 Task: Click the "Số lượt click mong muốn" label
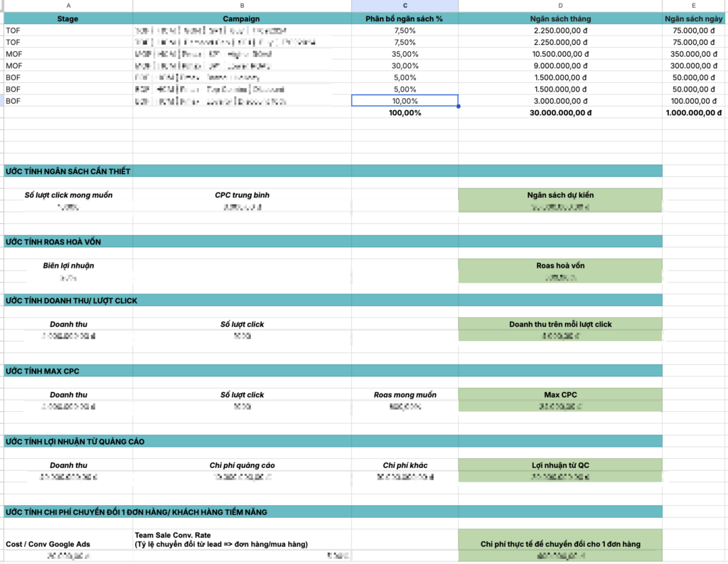tap(68, 195)
